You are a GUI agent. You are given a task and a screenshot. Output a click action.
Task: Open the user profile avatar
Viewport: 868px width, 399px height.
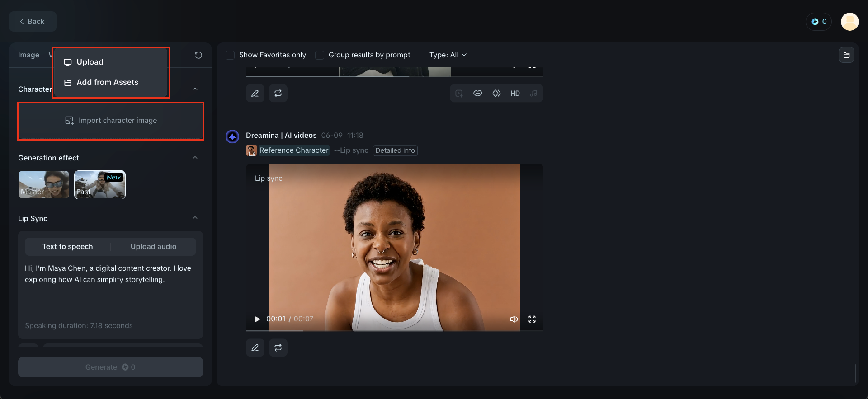pos(850,22)
